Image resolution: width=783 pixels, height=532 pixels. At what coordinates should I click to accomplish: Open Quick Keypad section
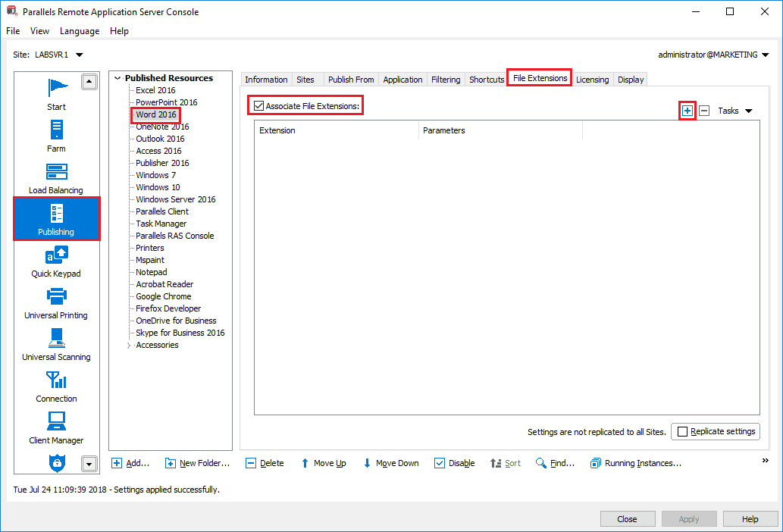click(56, 261)
